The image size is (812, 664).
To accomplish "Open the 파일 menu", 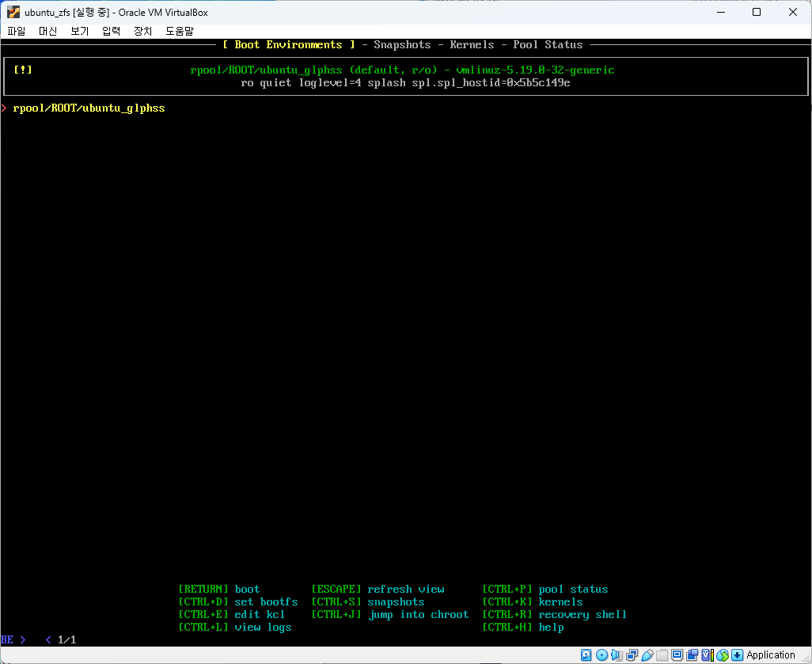I will pos(17,31).
